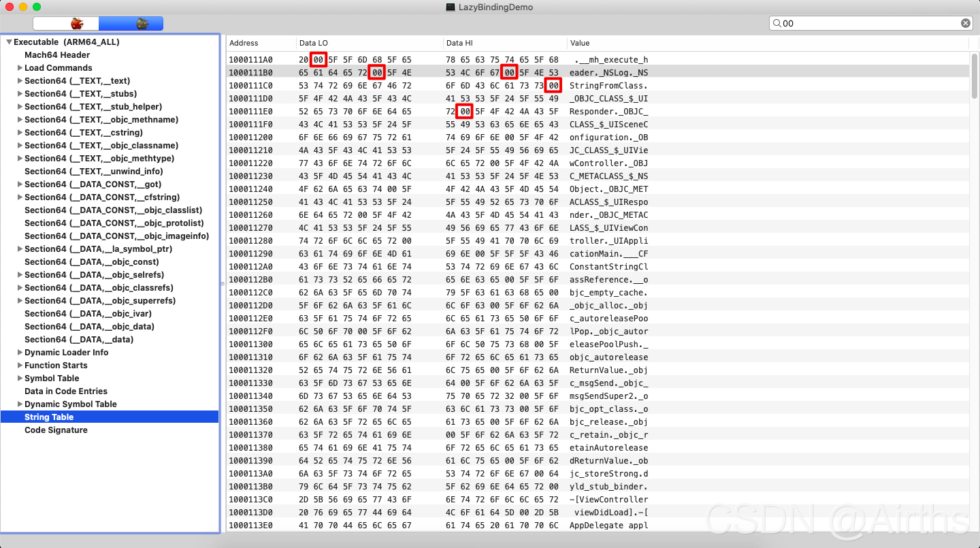Select Section64 (__DATA,__objc_data)
The image size is (980, 548).
pos(90,327)
